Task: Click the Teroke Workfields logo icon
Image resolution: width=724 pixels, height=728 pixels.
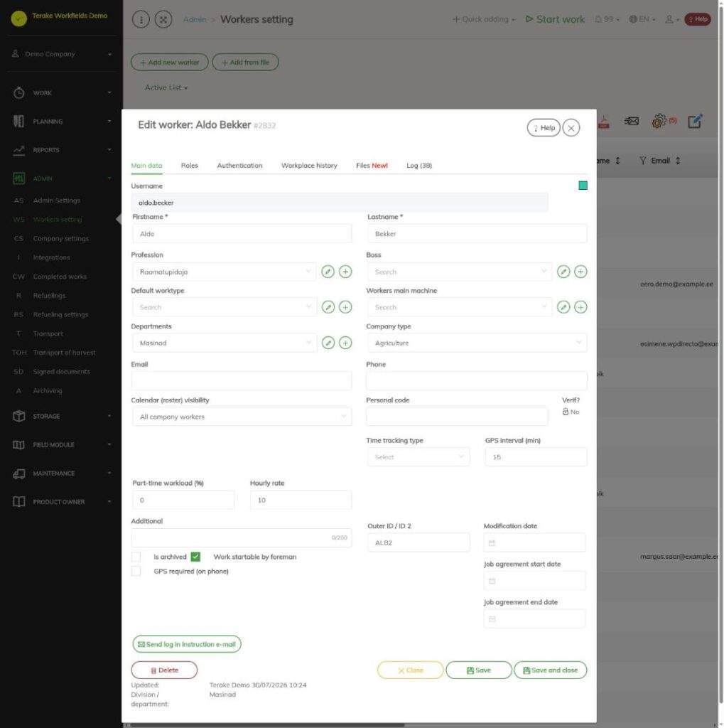Action: [19, 18]
